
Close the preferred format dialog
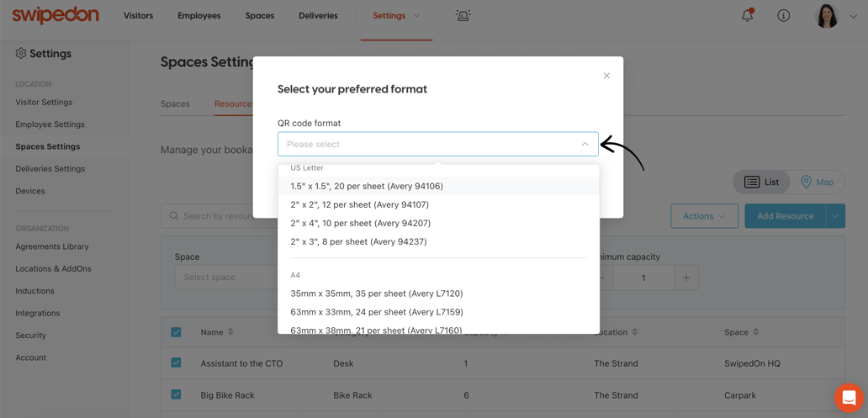(x=606, y=76)
